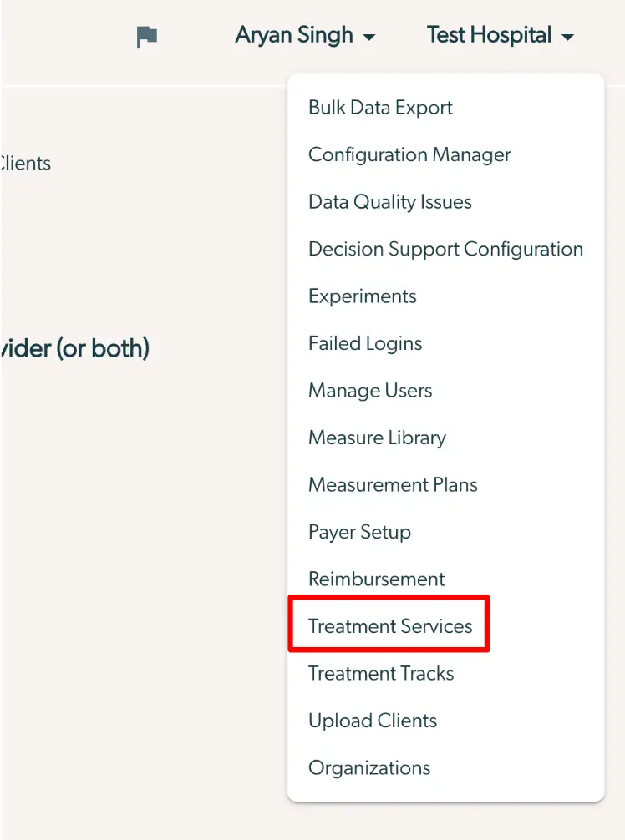
Task: Open Organizations from the menu
Action: pos(369,768)
